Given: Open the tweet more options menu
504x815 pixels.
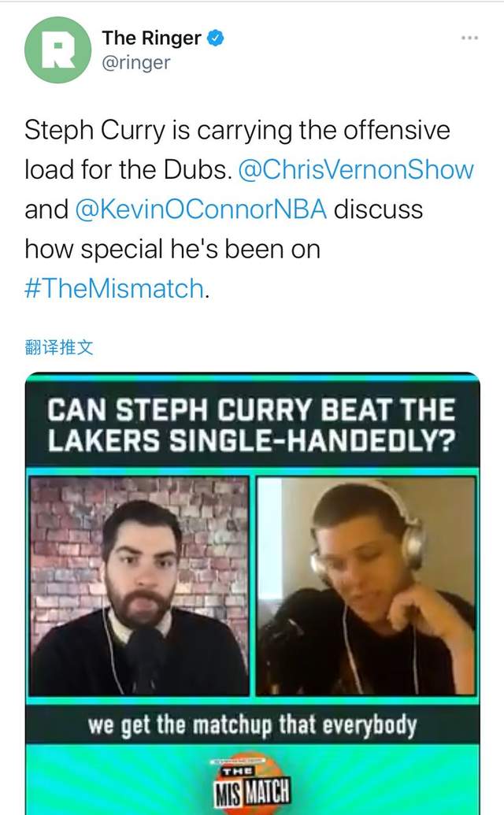Looking at the screenshot, I should pos(469,38).
